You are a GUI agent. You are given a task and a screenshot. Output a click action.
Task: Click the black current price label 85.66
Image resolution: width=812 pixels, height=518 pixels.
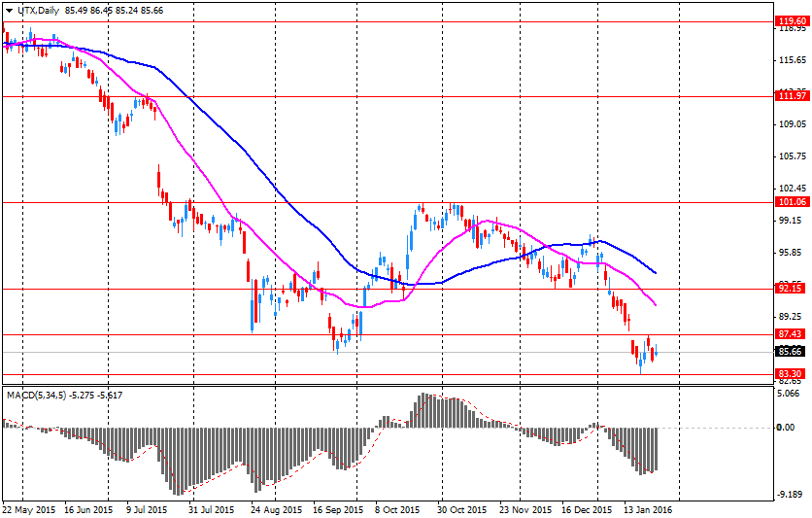tap(791, 352)
